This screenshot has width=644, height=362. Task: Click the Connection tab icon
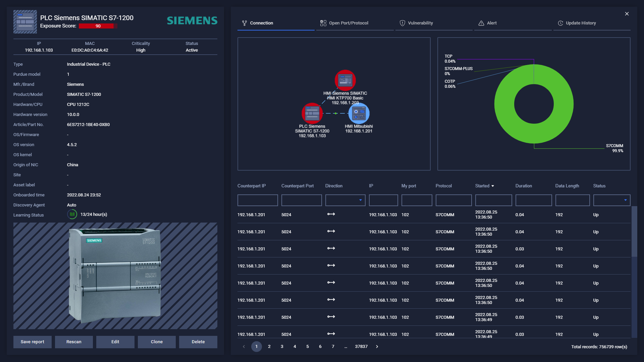click(245, 23)
